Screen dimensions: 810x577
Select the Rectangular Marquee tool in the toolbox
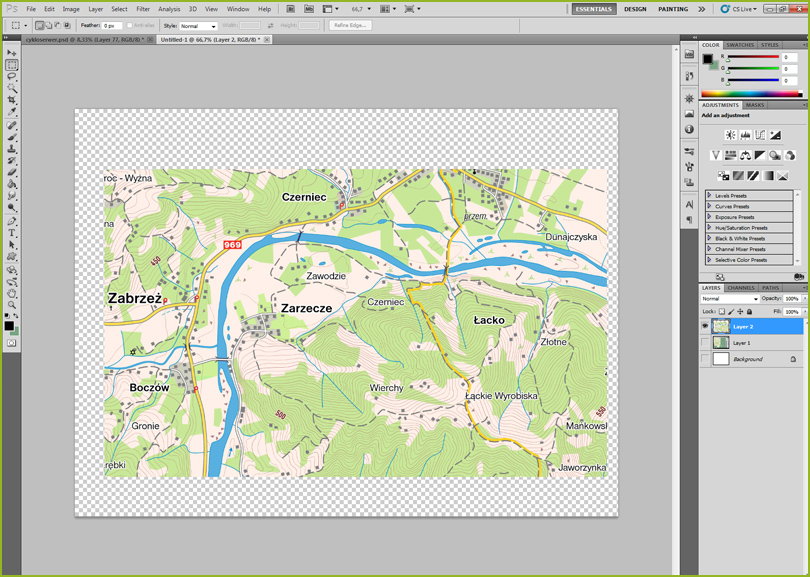[11, 65]
